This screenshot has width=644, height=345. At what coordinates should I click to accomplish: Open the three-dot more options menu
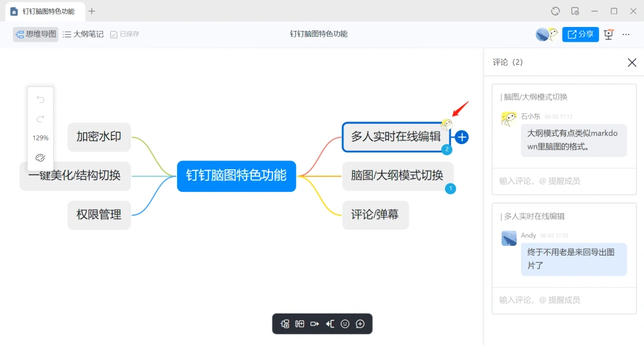626,35
